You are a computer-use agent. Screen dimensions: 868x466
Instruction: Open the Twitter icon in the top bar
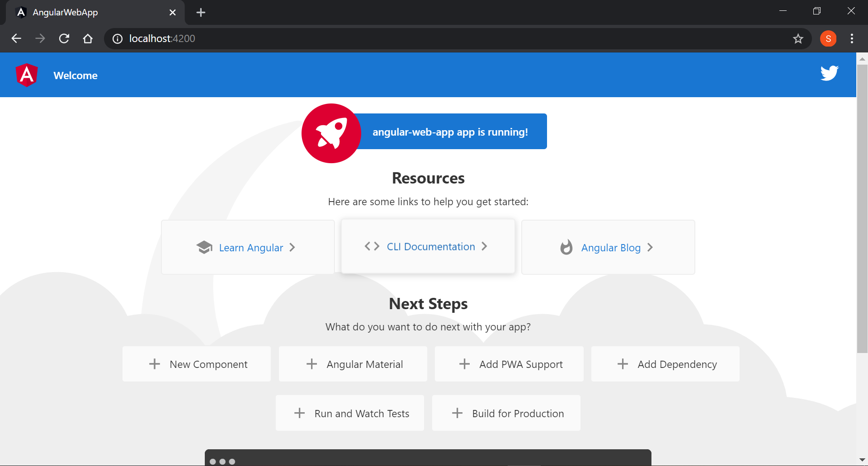tap(829, 73)
